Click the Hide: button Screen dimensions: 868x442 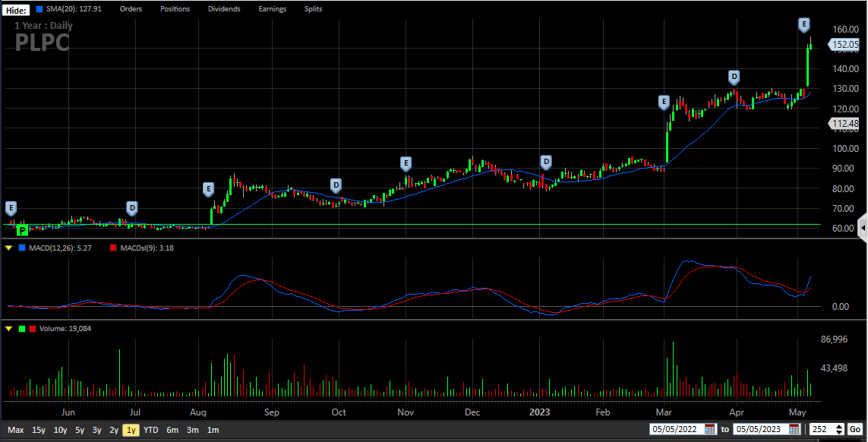point(17,10)
